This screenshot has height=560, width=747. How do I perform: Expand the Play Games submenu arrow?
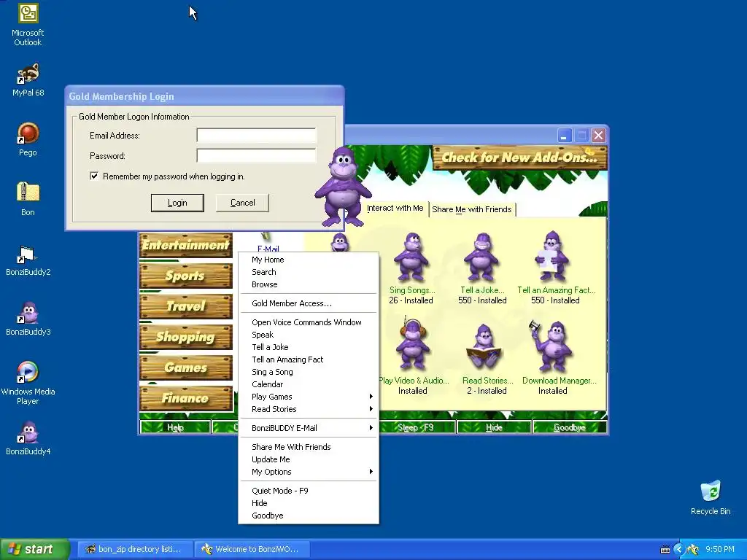tap(371, 397)
